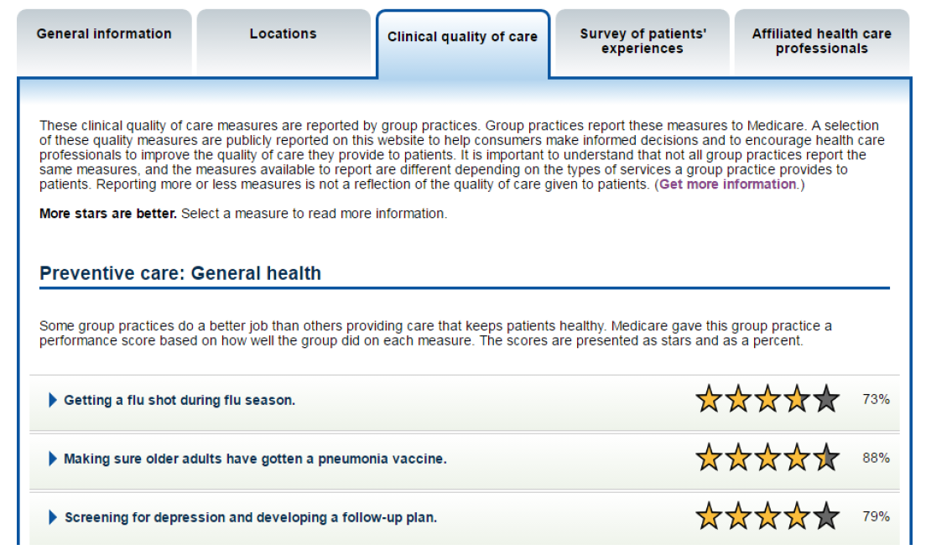Image resolution: width=926 pixels, height=560 pixels.
Task: Follow the Get more information link
Action: click(x=727, y=184)
